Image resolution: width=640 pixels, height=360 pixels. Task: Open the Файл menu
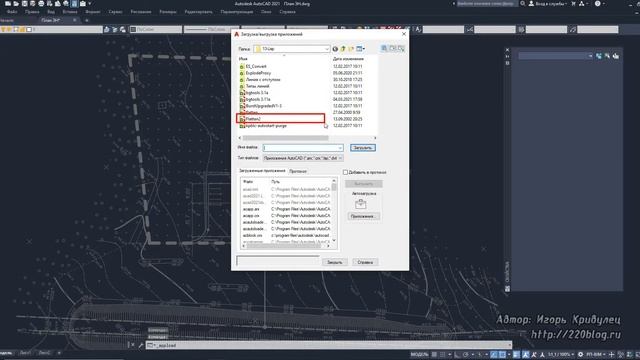[12, 12]
